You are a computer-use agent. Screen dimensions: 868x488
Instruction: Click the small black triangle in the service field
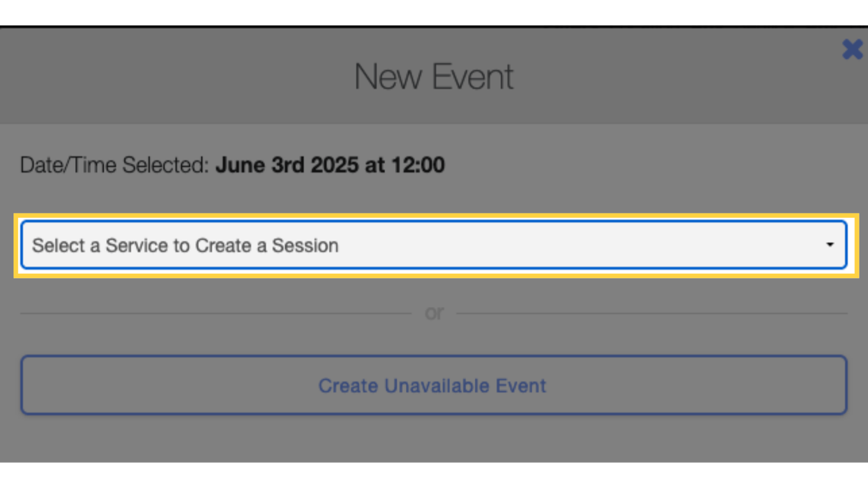829,245
